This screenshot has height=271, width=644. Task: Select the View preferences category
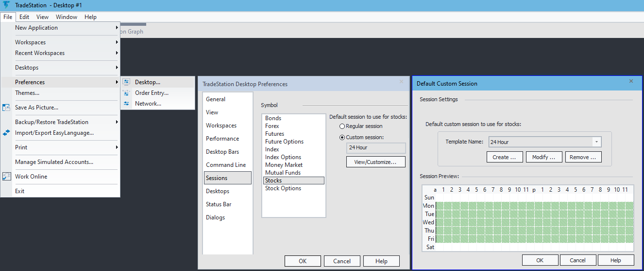click(228, 112)
